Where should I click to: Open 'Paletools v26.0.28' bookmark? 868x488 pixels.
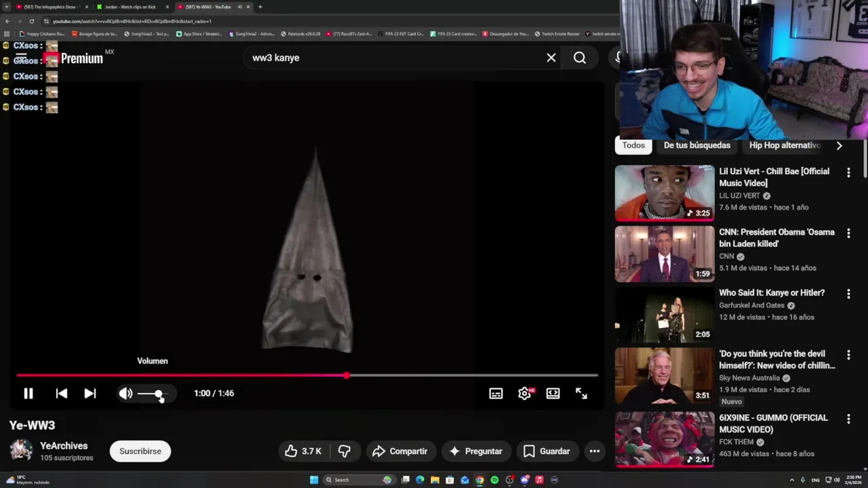click(300, 34)
